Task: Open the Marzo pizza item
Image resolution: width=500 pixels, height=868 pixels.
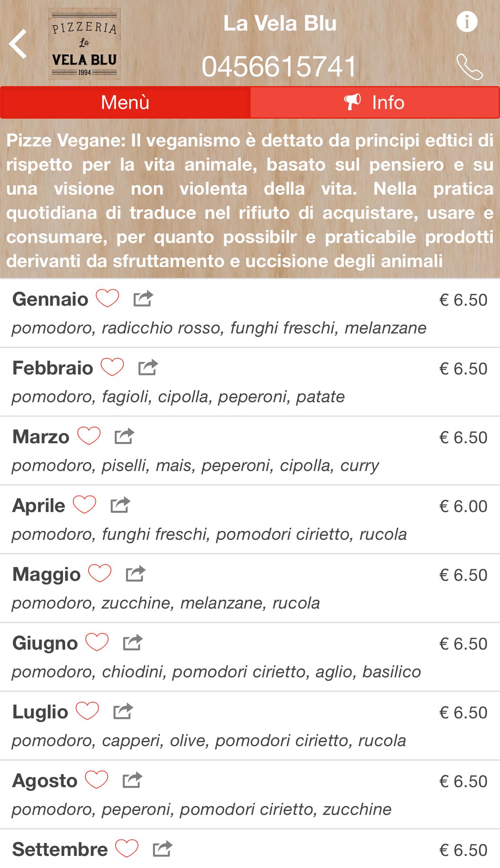Action: pyautogui.click(x=250, y=450)
